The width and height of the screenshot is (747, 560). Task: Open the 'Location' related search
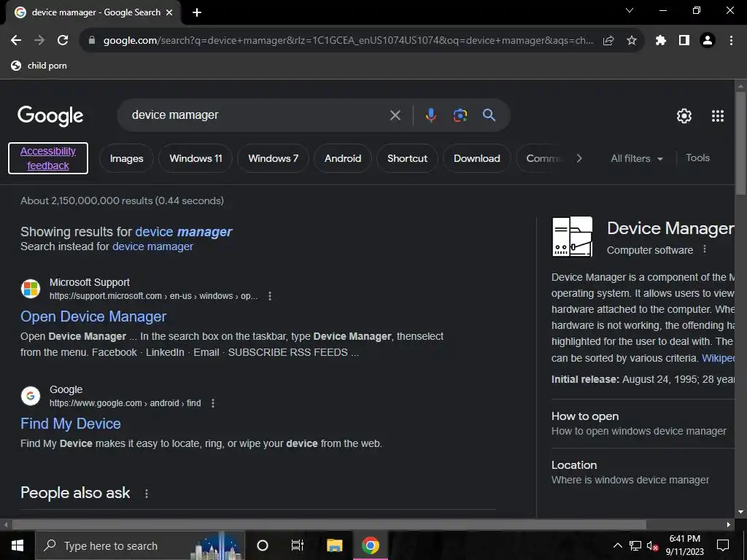tap(643, 472)
